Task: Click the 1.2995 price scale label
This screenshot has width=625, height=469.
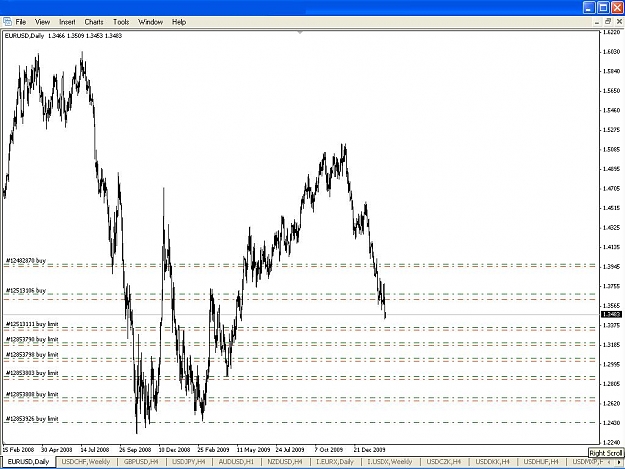Action: 612,364
